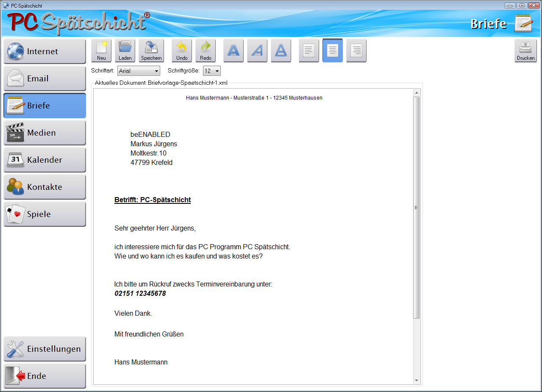Open the Schriftart font dropdown
Screen dimensions: 542x392
click(139, 71)
